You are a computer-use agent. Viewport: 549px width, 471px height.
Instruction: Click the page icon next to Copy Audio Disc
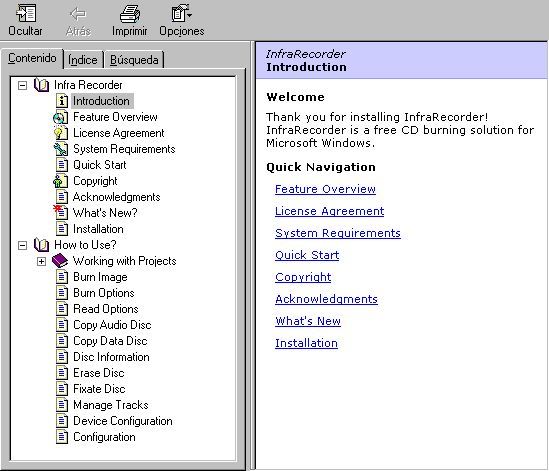click(62, 325)
